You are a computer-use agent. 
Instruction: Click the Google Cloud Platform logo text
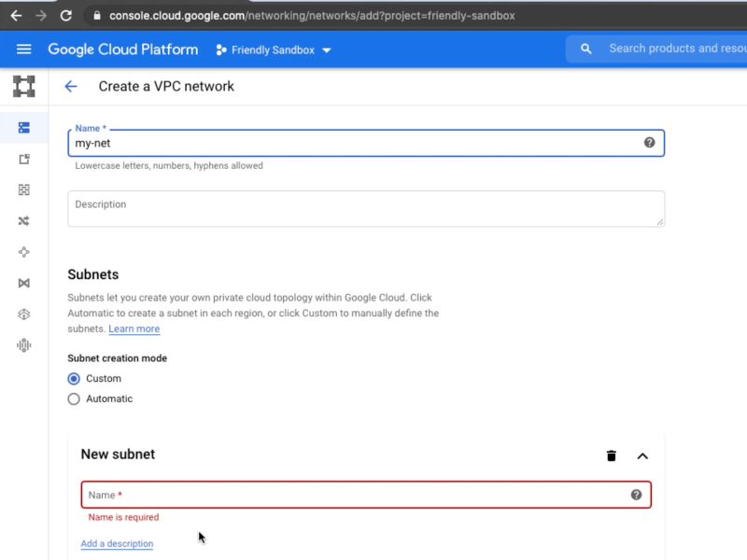123,49
